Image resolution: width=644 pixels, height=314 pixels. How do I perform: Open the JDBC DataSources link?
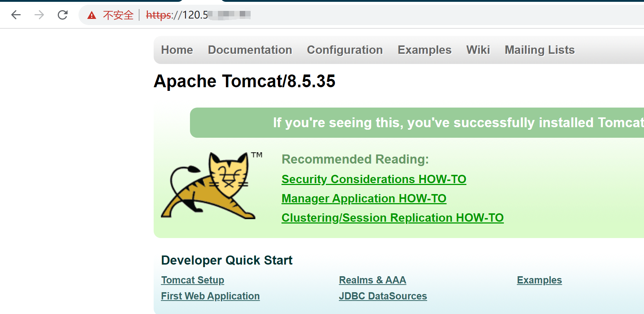click(383, 296)
